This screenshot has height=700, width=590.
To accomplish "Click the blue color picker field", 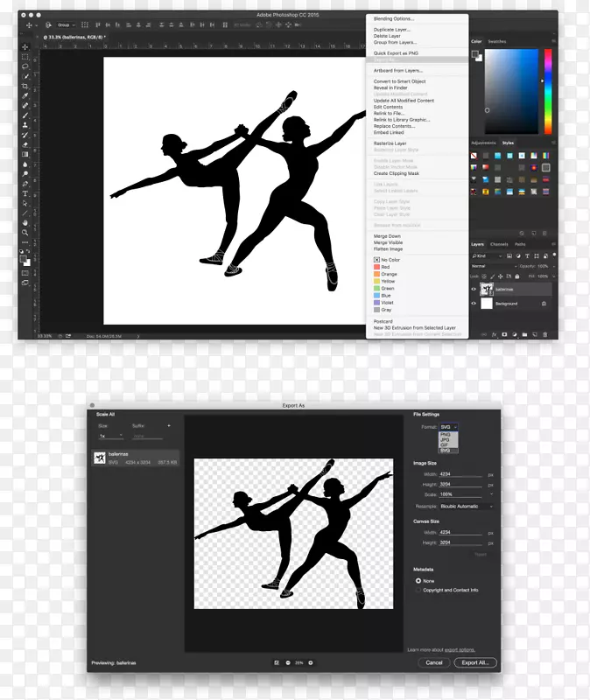I will point(511,92).
